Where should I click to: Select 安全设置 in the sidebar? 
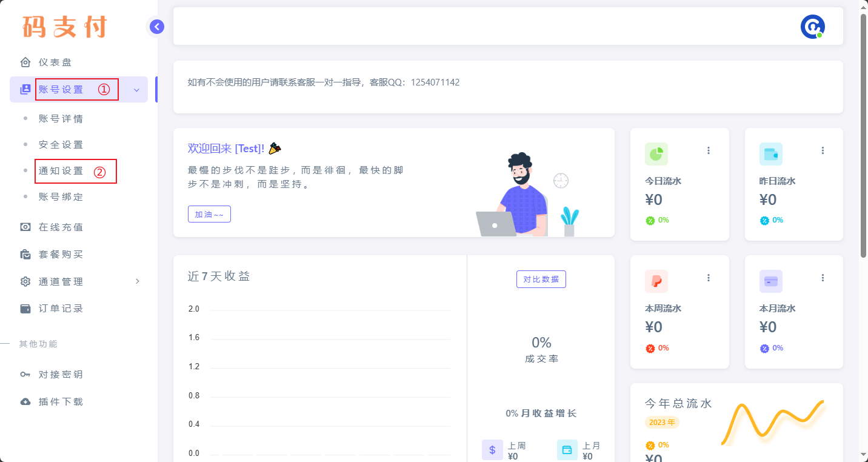coord(61,145)
